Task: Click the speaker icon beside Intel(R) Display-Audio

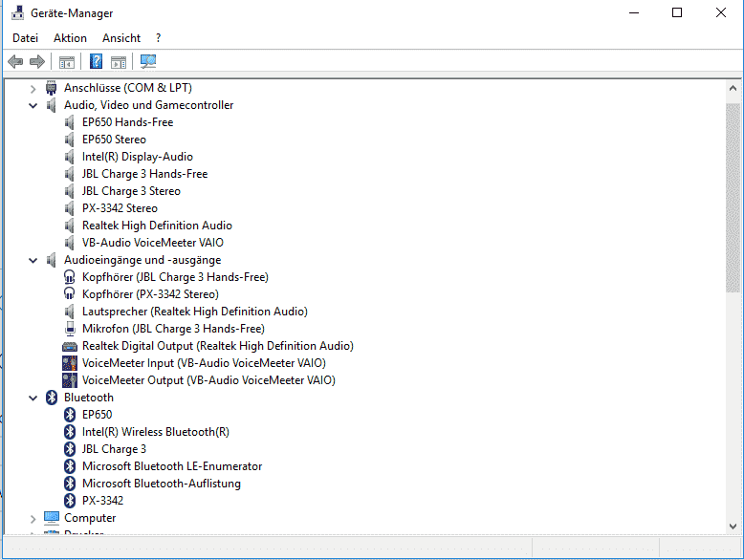Action: (x=69, y=157)
